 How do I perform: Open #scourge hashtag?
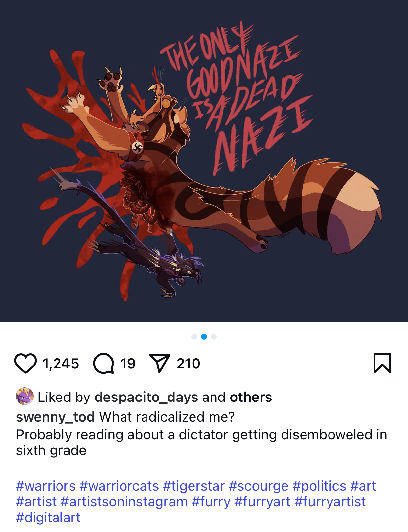[259, 486]
